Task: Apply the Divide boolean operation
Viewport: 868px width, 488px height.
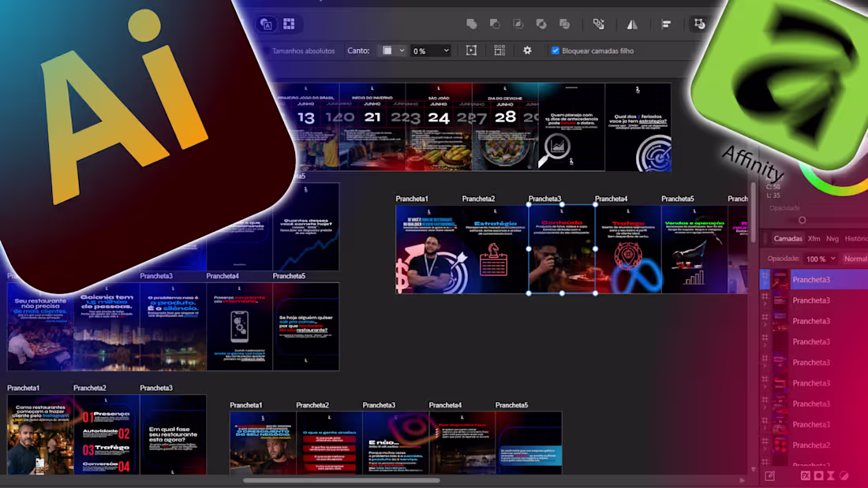Action: 565,24
